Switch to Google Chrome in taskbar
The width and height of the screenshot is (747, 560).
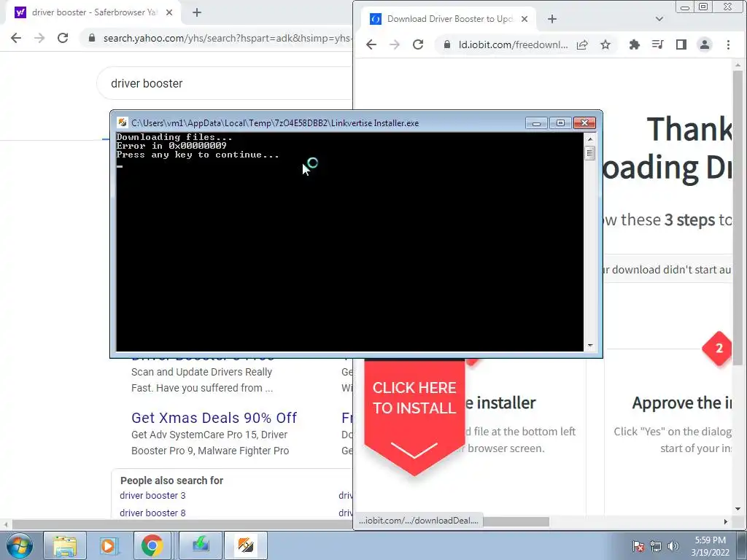coord(152,545)
